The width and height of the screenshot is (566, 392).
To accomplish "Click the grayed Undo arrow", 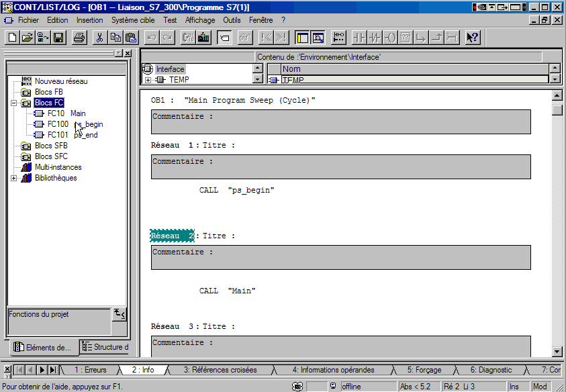I will [152, 38].
